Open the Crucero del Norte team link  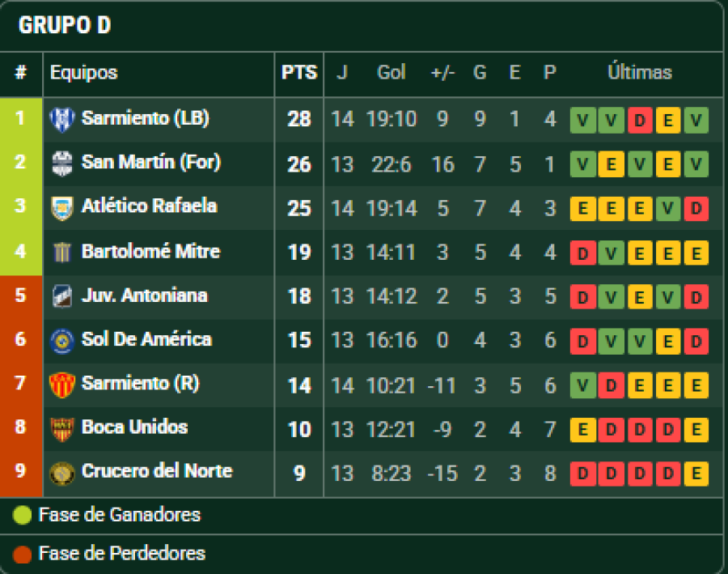156,471
